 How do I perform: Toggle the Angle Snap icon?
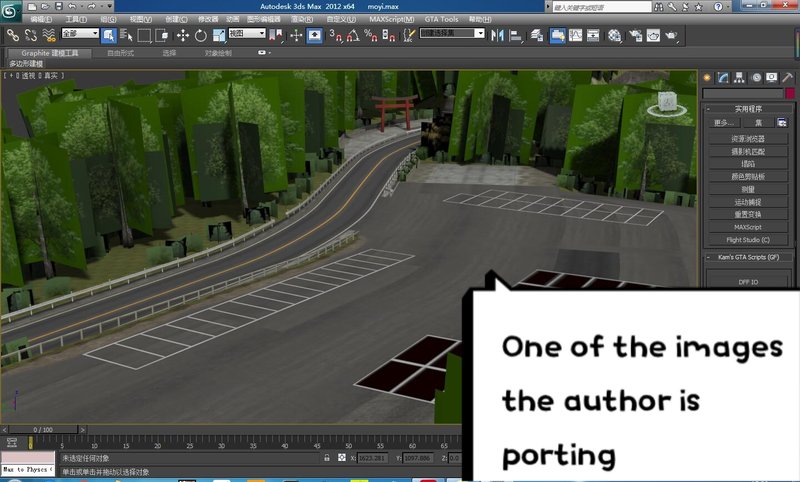353,35
